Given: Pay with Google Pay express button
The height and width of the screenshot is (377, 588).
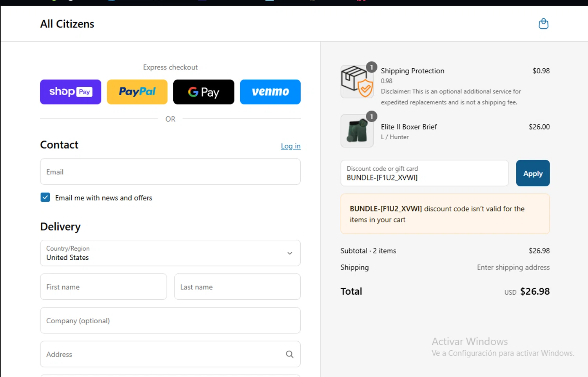Looking at the screenshot, I should [x=204, y=92].
